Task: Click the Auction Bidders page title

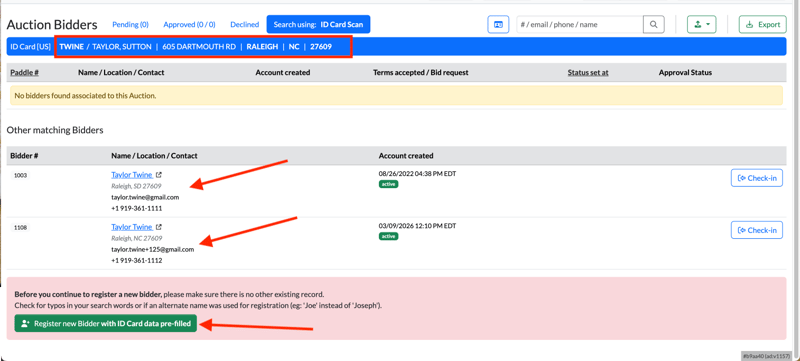Action: point(52,24)
